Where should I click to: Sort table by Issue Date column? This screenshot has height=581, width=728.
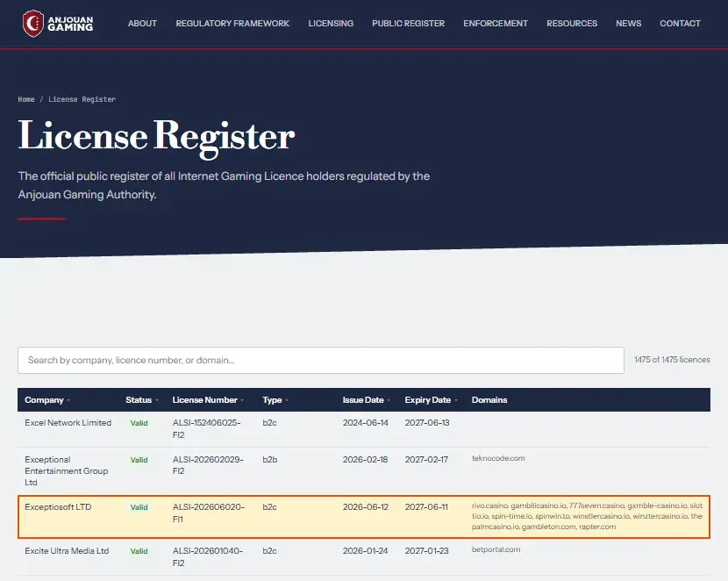[x=366, y=400]
